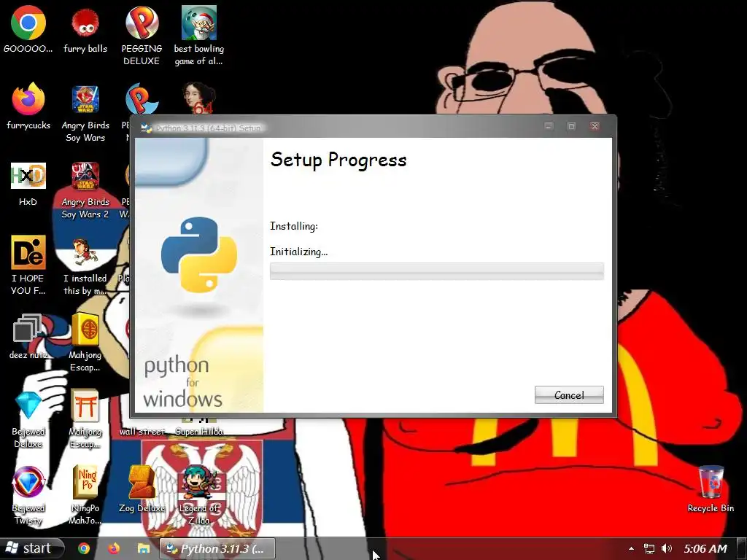This screenshot has width=747, height=560.
Task: Show hidden system tray icons
Action: (631, 548)
